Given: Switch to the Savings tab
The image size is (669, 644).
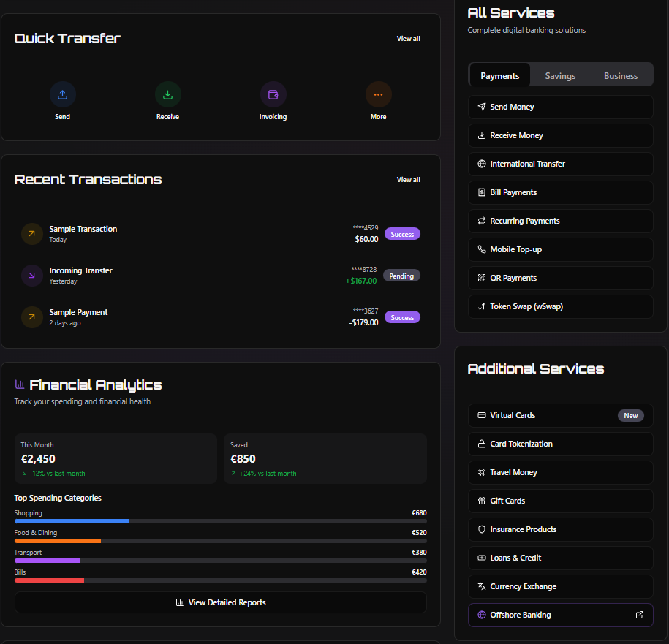Looking at the screenshot, I should pos(560,76).
